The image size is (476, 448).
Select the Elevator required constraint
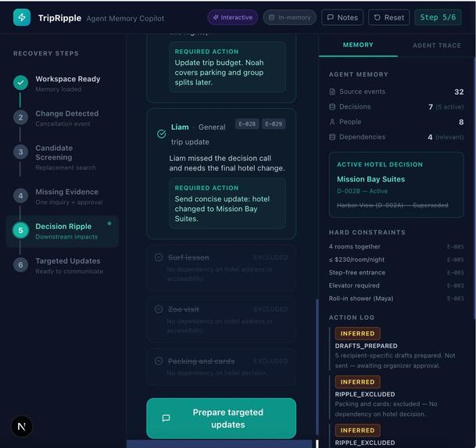click(x=396, y=285)
